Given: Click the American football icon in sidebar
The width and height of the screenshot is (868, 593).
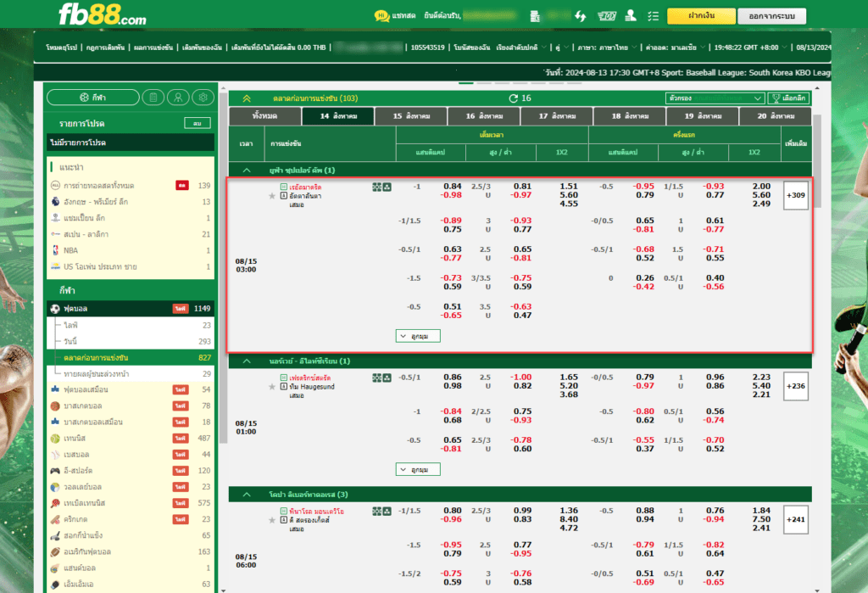Looking at the screenshot, I should click(55, 552).
